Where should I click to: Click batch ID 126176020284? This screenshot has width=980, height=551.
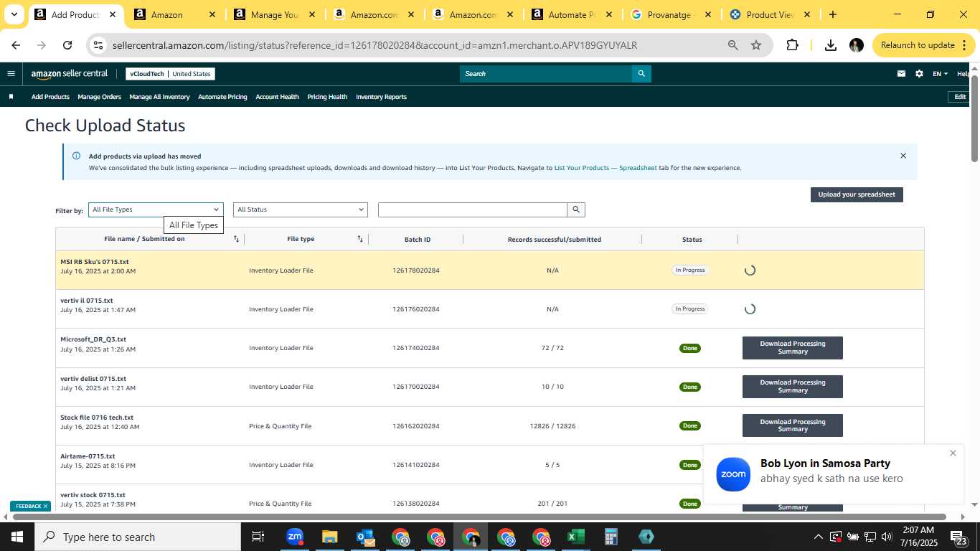[416, 309]
